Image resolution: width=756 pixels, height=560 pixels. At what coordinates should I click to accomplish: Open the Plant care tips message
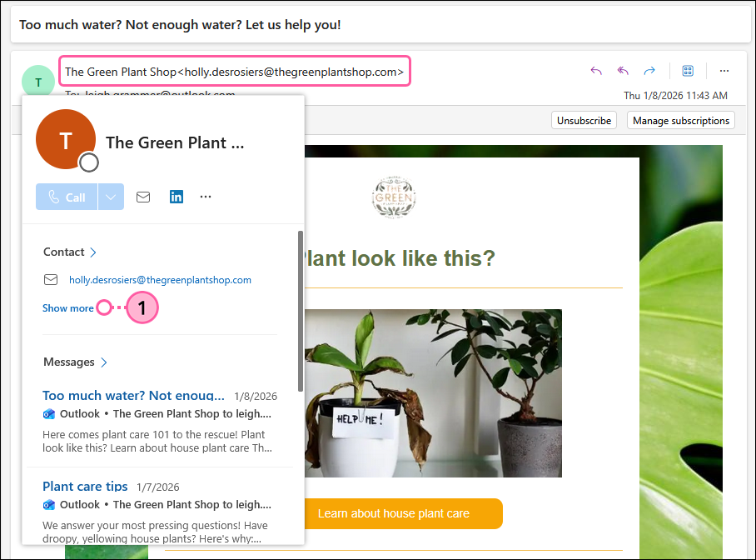tap(85, 486)
